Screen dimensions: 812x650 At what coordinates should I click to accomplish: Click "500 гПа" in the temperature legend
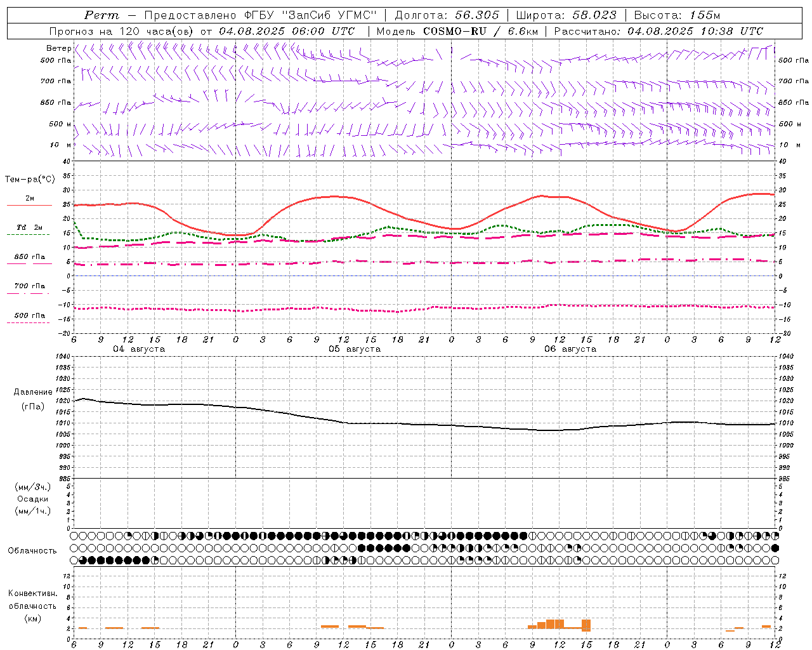30,315
